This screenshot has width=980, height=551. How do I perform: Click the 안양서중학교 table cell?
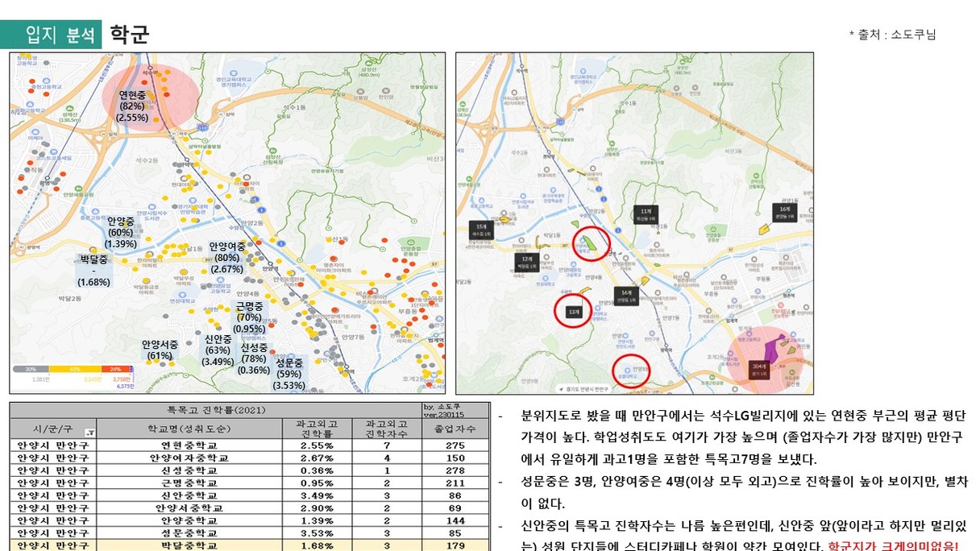click(x=189, y=508)
